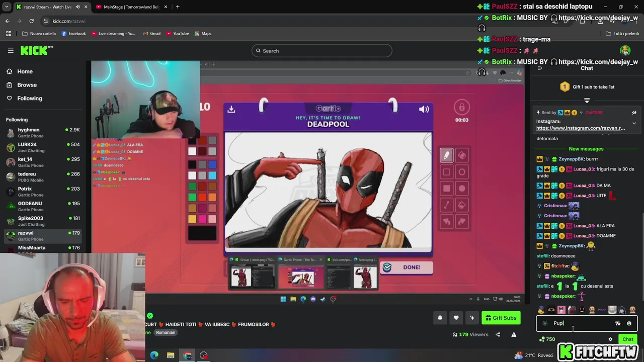Pick the hot pink color swatch
Screen dimensions: 644x362
[x=202, y=219]
